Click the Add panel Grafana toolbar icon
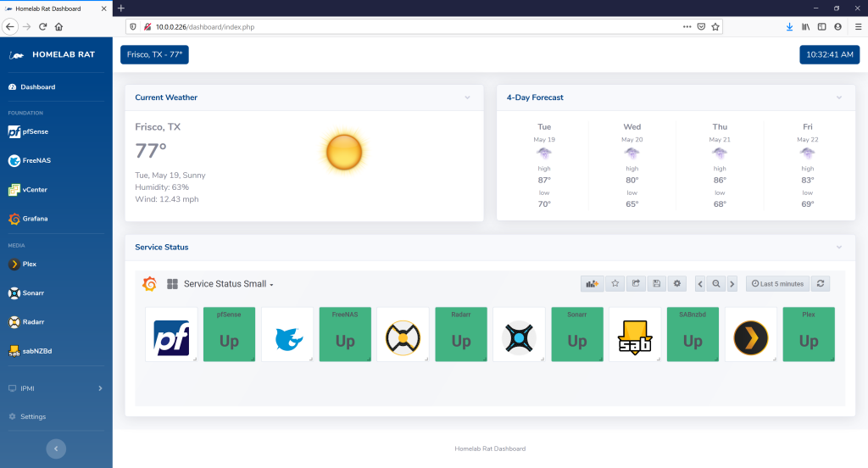This screenshot has height=468, width=868. [x=593, y=283]
